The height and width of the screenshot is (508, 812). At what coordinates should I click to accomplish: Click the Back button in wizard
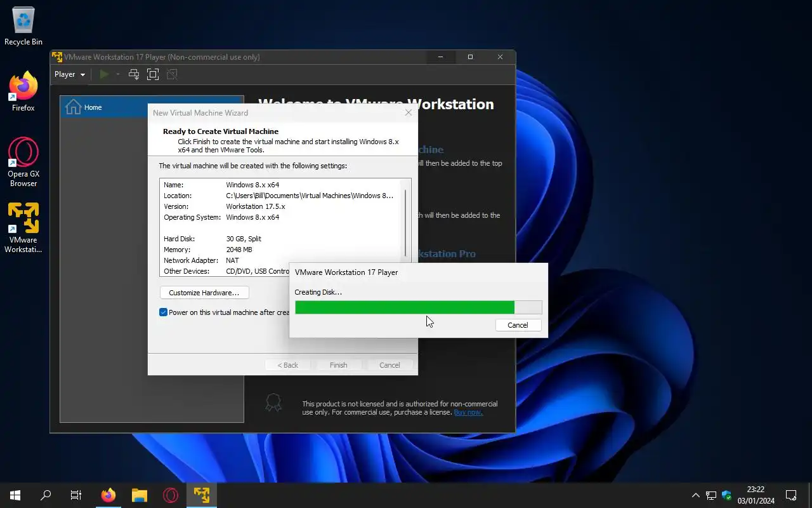click(287, 365)
